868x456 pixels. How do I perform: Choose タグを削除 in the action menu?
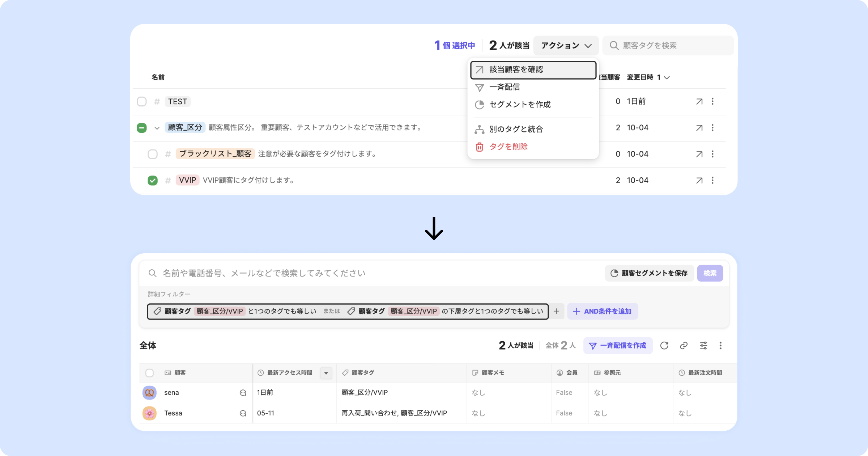point(508,147)
